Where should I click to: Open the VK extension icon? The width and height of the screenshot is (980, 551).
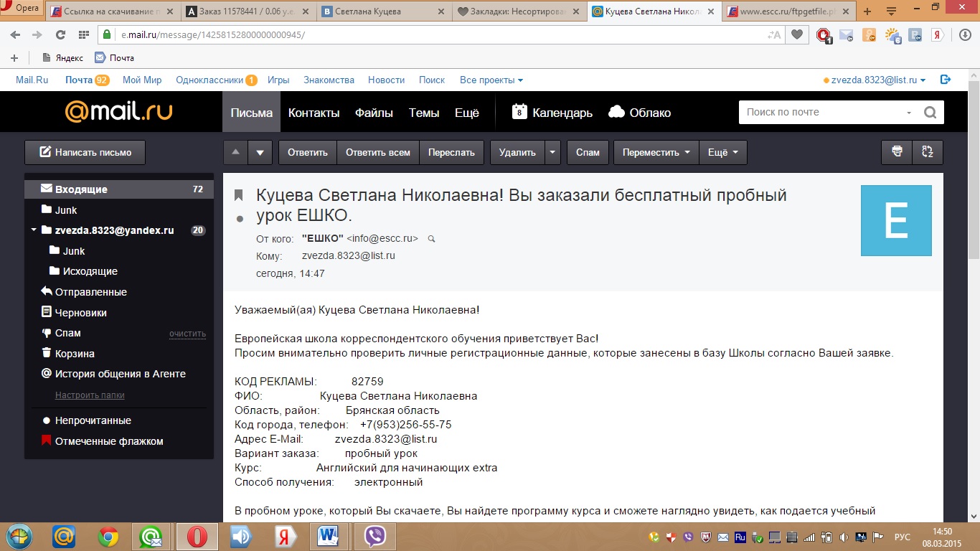(915, 34)
